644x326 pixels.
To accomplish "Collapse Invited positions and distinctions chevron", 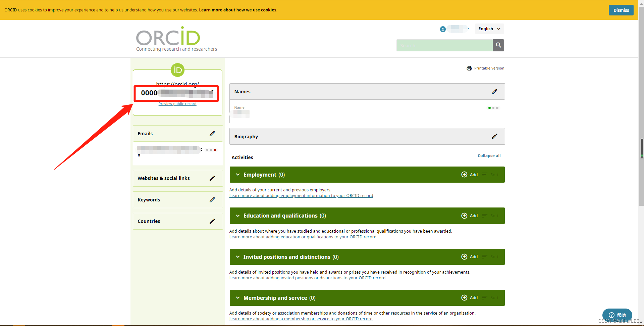I will (238, 257).
